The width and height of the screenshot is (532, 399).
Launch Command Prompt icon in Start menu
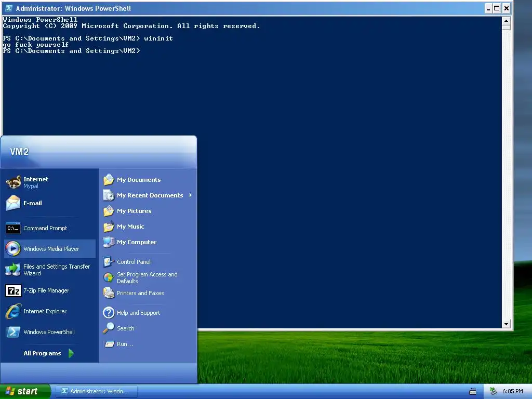[x=13, y=228]
